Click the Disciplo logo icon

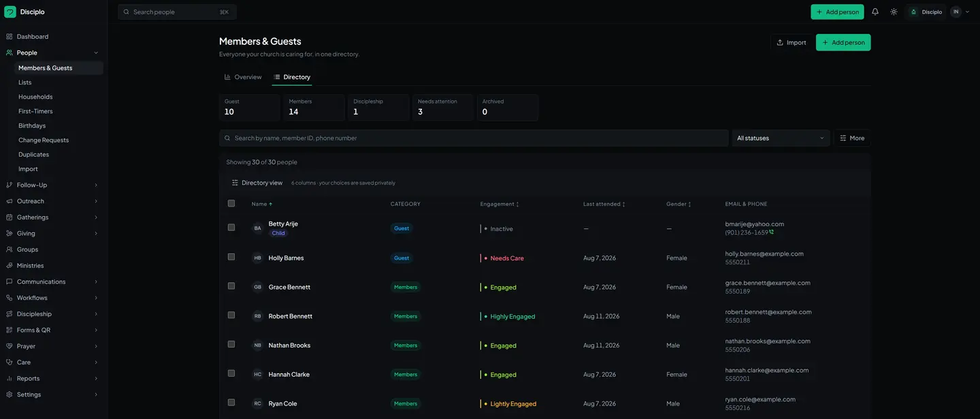click(x=10, y=12)
